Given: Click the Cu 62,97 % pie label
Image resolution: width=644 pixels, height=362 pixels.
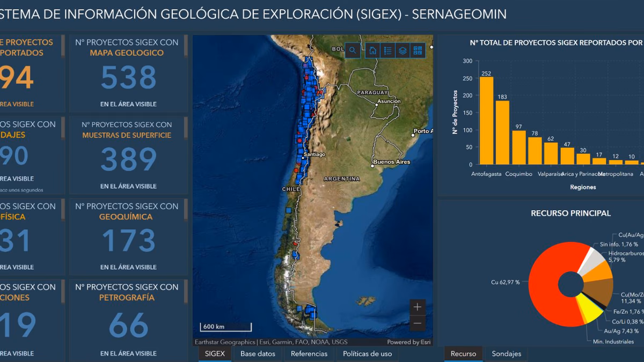Looking at the screenshot, I should tap(505, 282).
